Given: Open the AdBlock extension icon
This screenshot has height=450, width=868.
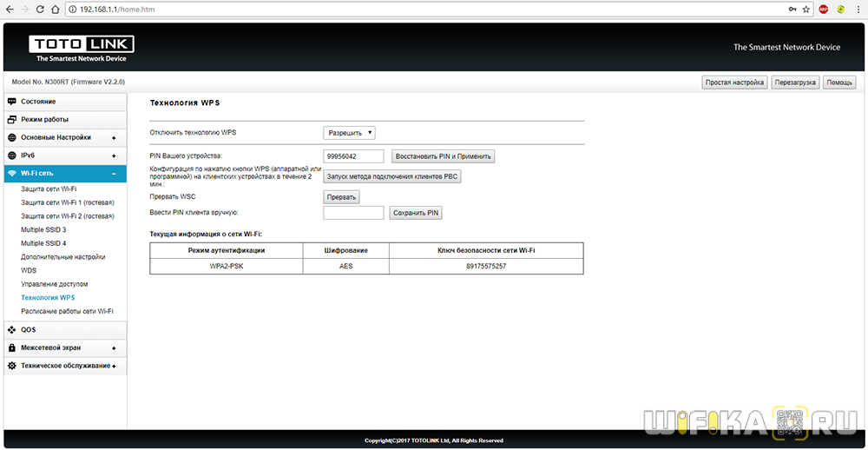Looking at the screenshot, I should point(823,9).
